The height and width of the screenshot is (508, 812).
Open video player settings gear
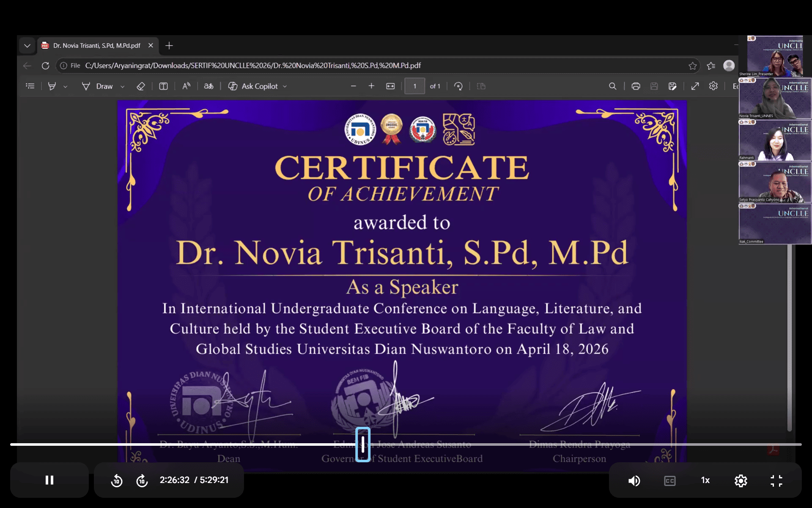tap(741, 480)
